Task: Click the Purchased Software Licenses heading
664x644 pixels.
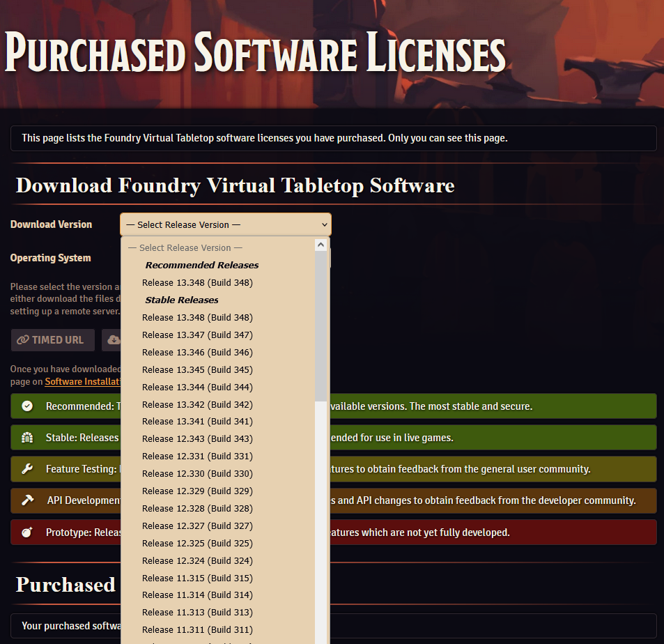Action: (255, 53)
